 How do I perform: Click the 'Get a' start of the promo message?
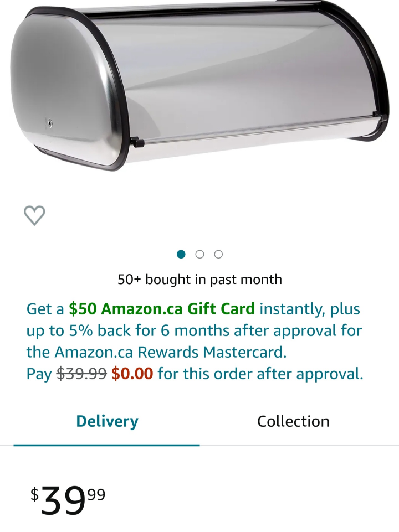pyautogui.click(x=45, y=309)
